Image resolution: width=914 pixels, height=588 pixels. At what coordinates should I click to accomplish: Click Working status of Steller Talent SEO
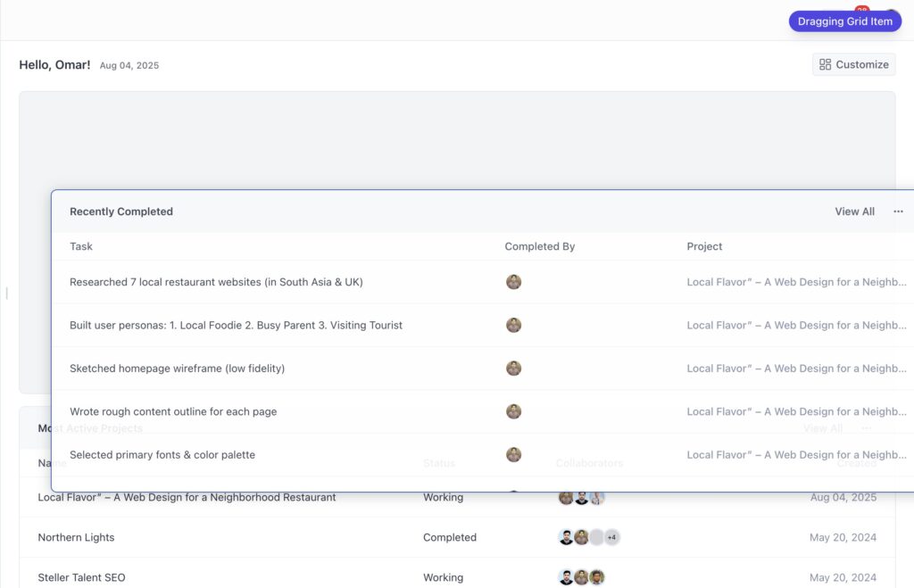pyautogui.click(x=443, y=577)
